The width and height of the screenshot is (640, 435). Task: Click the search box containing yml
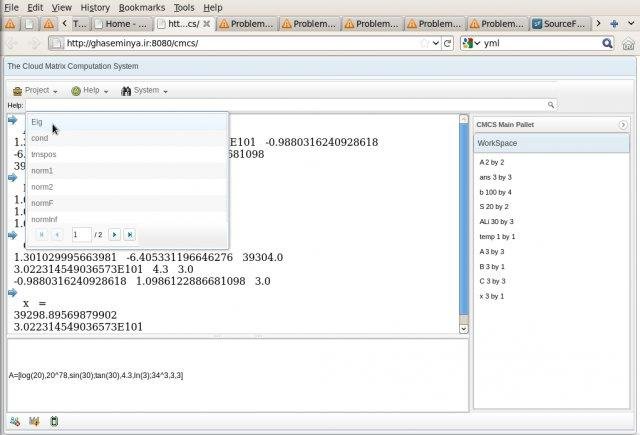(x=541, y=43)
